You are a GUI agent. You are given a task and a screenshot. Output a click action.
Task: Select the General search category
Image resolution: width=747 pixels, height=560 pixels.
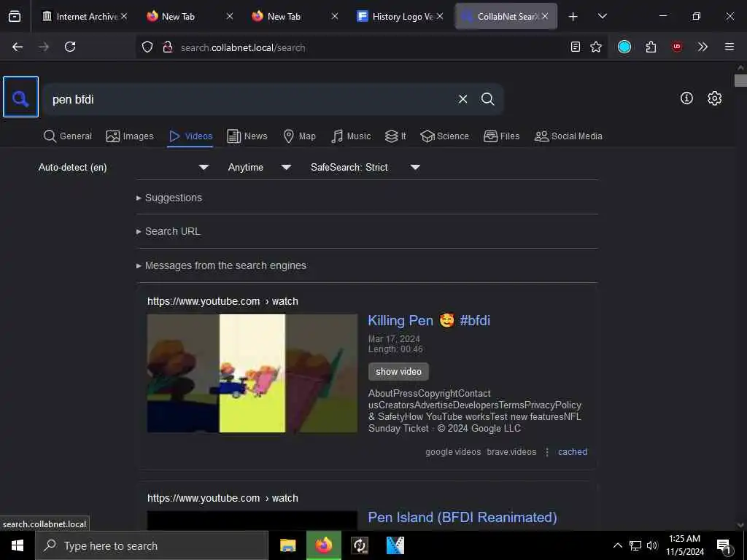click(x=68, y=136)
